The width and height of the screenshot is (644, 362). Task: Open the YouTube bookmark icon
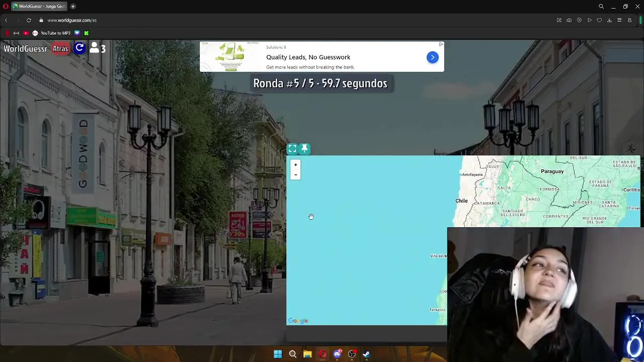(26, 33)
